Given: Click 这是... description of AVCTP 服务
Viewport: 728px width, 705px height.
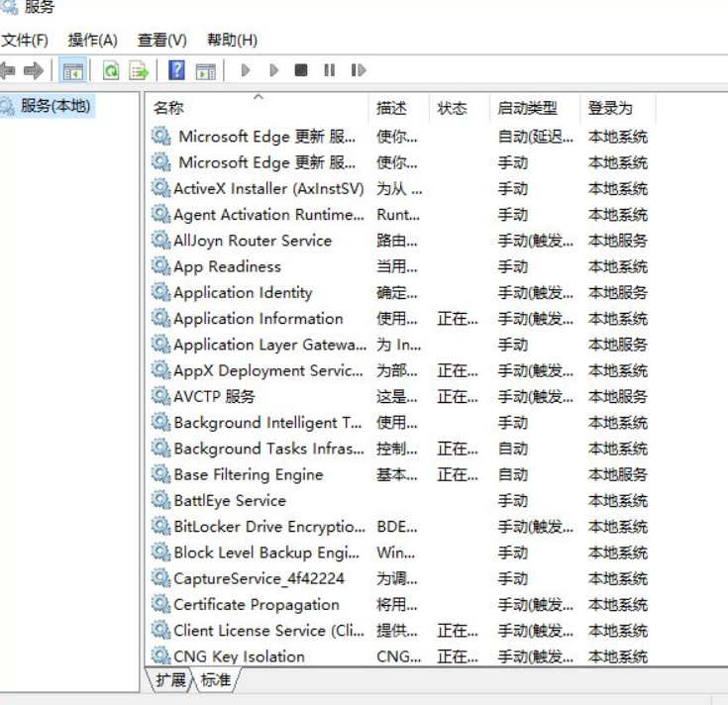Looking at the screenshot, I should (x=397, y=397).
